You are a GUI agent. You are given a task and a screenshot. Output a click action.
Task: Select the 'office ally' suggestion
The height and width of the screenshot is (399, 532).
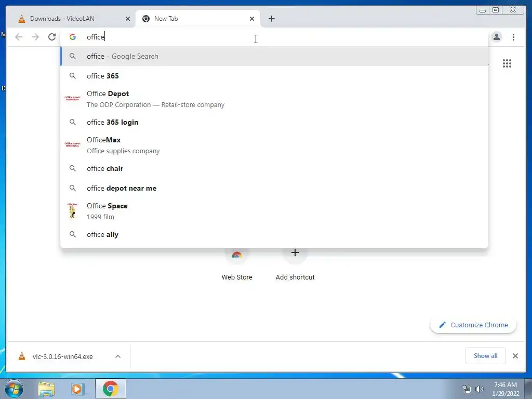pyautogui.click(x=274, y=234)
